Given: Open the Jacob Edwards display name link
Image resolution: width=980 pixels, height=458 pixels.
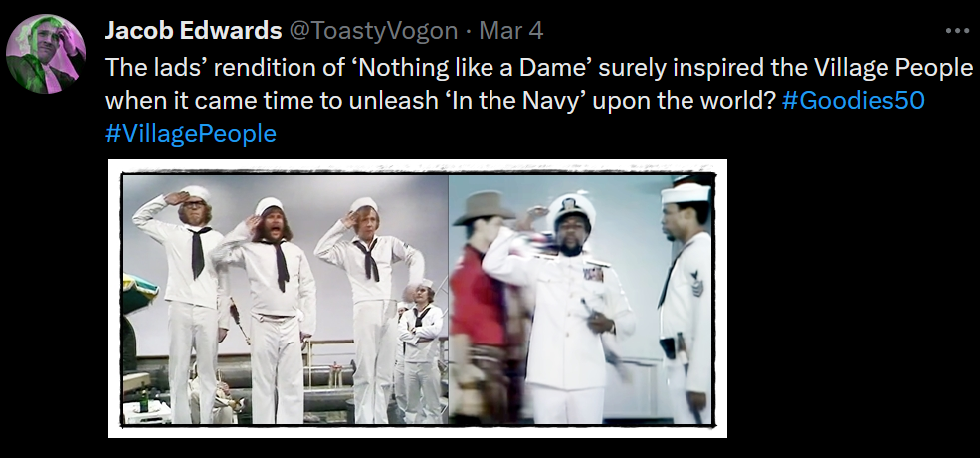Looking at the screenshot, I should click(193, 31).
